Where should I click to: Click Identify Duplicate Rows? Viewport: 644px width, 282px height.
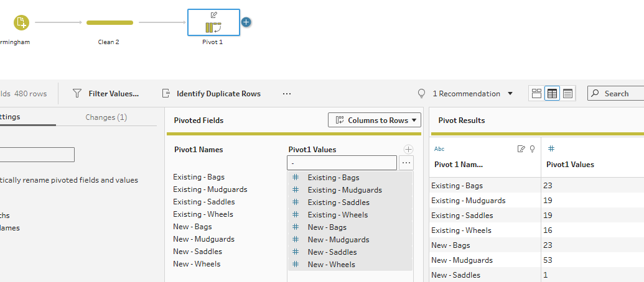coord(212,94)
